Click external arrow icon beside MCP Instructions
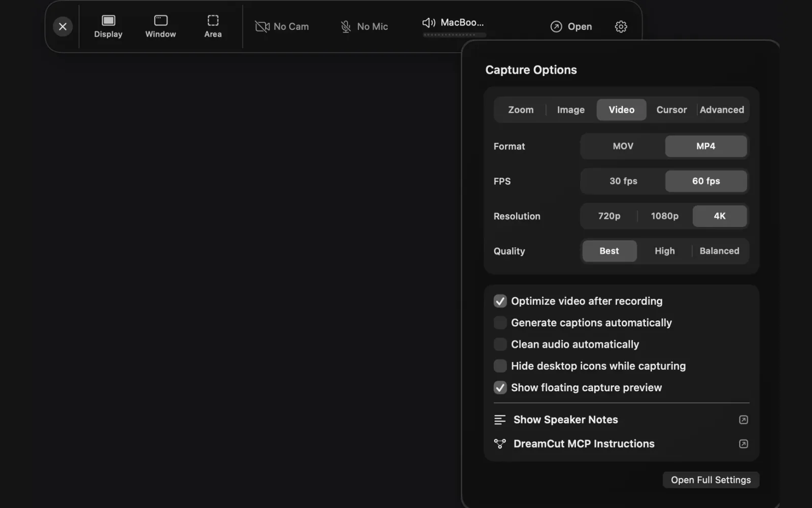 point(743,444)
